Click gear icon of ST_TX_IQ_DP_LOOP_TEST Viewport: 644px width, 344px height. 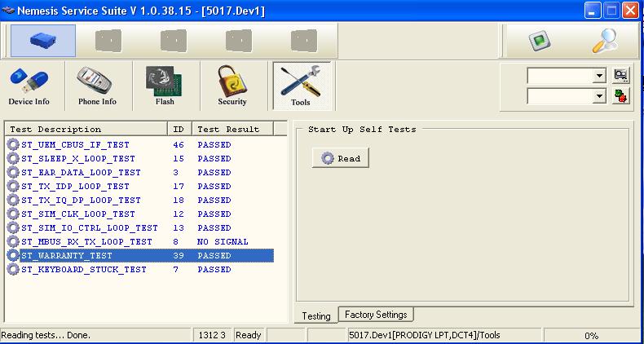(x=13, y=200)
